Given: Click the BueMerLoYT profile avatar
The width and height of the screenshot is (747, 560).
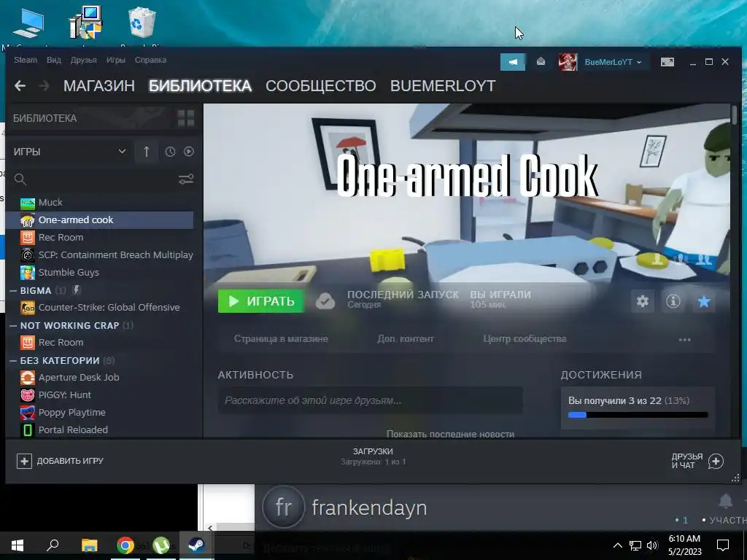Looking at the screenshot, I should pyautogui.click(x=568, y=62).
